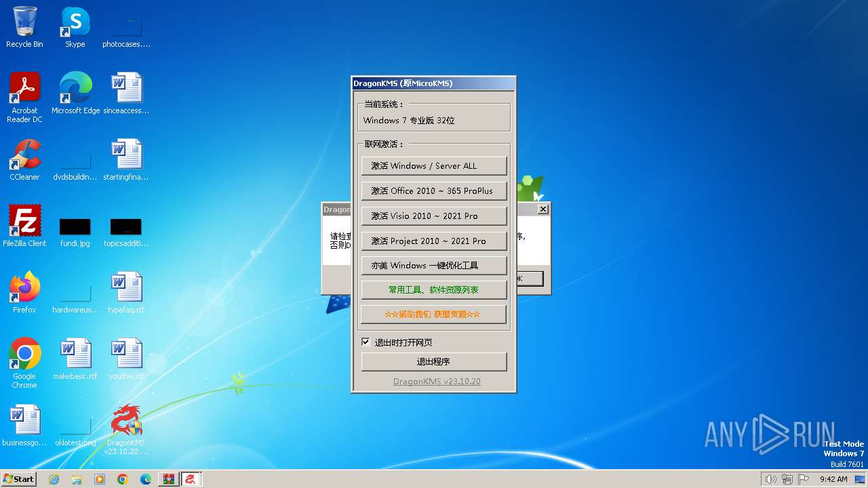The width and height of the screenshot is (868, 488).
Task: Open the sinceaccess document icon
Action: tap(126, 94)
